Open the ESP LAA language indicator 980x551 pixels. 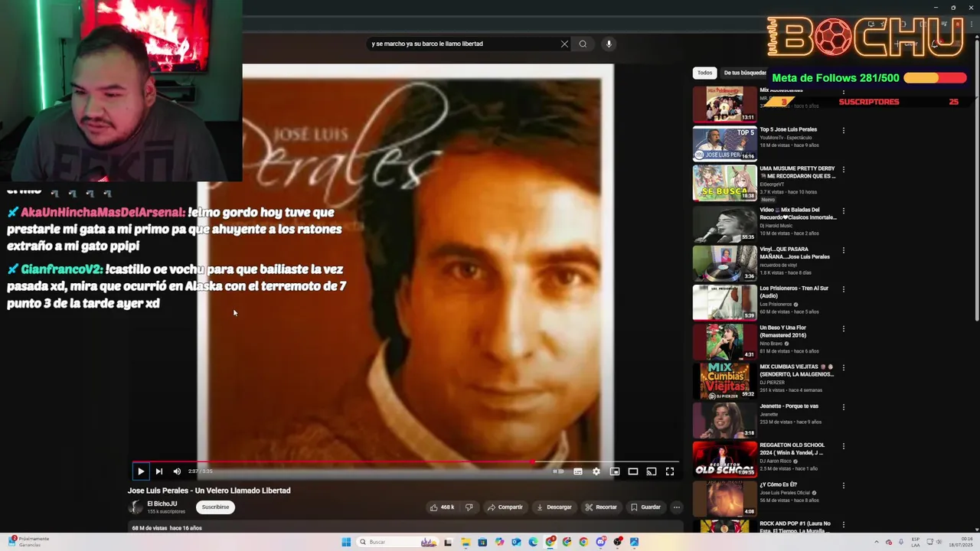click(916, 542)
